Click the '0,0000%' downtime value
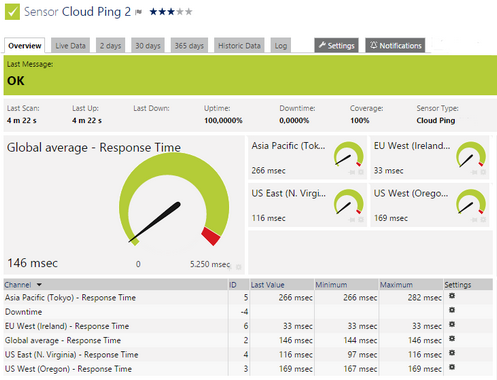497x380 pixels. click(x=294, y=120)
